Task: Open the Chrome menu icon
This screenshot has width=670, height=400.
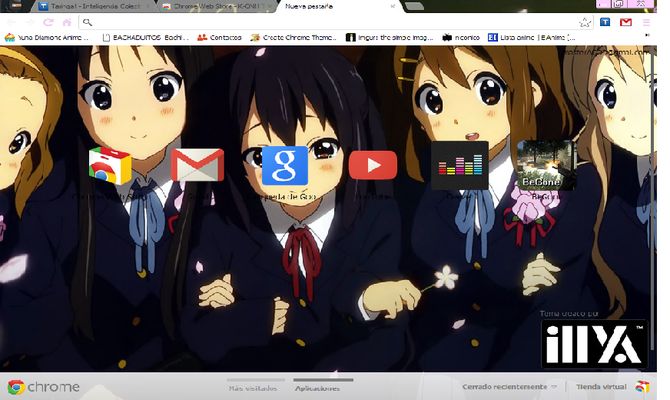Action: click(x=646, y=22)
